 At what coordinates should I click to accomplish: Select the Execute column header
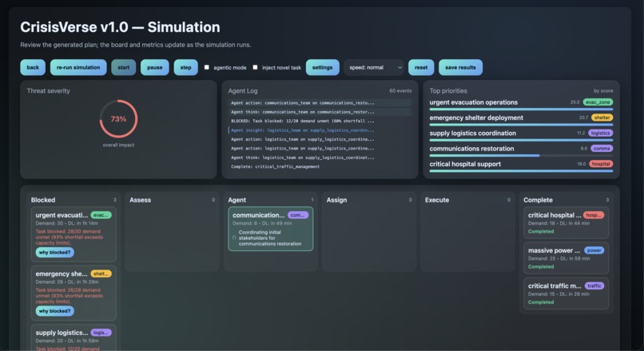point(437,200)
